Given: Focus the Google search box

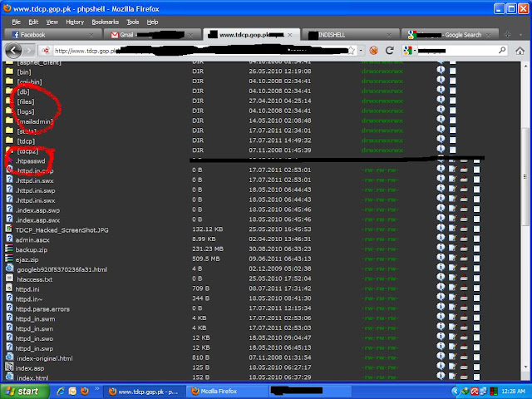Looking at the screenshot, I should (x=458, y=51).
